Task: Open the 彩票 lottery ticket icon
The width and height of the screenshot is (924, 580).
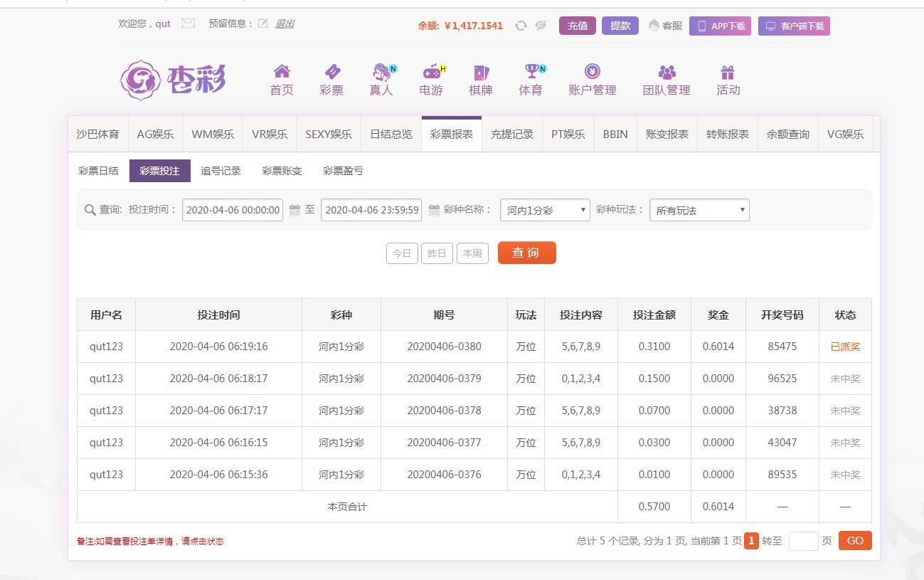Action: (x=331, y=72)
